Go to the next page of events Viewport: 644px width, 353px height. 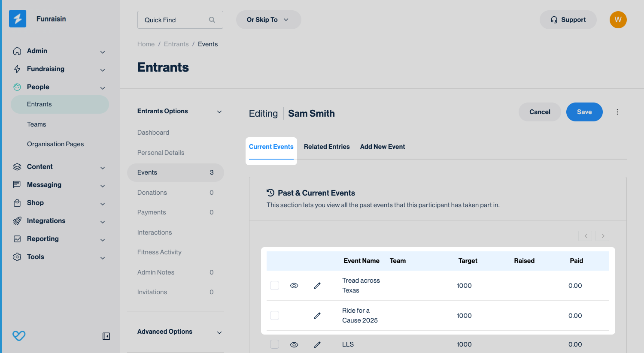pyautogui.click(x=602, y=236)
